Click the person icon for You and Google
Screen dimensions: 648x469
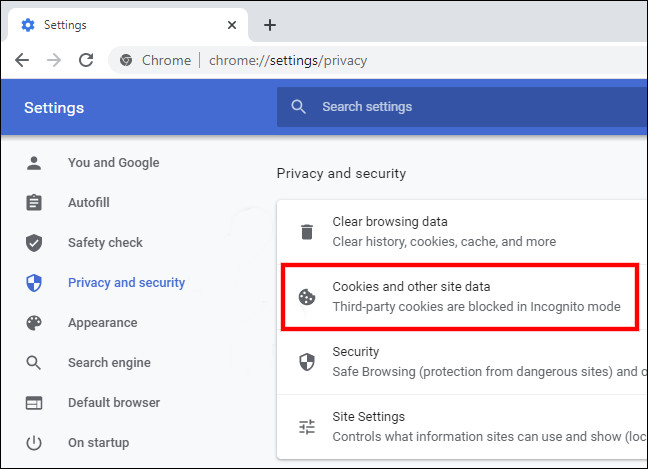tap(34, 163)
